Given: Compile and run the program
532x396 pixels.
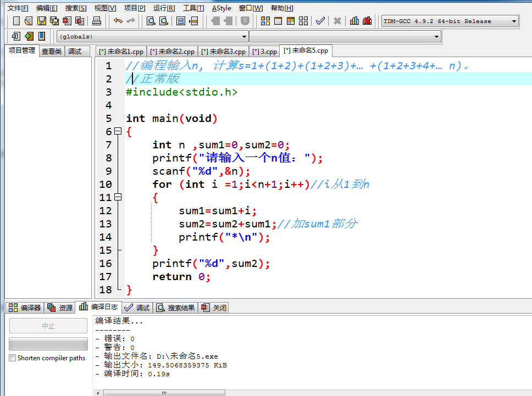Looking at the screenshot, I should [x=291, y=21].
